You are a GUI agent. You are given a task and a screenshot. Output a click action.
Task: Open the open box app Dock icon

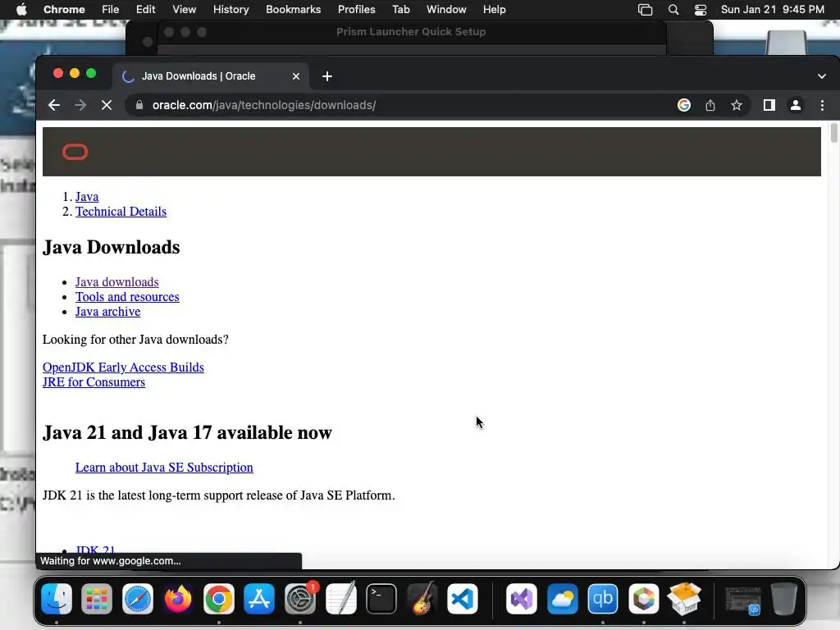coord(684,598)
